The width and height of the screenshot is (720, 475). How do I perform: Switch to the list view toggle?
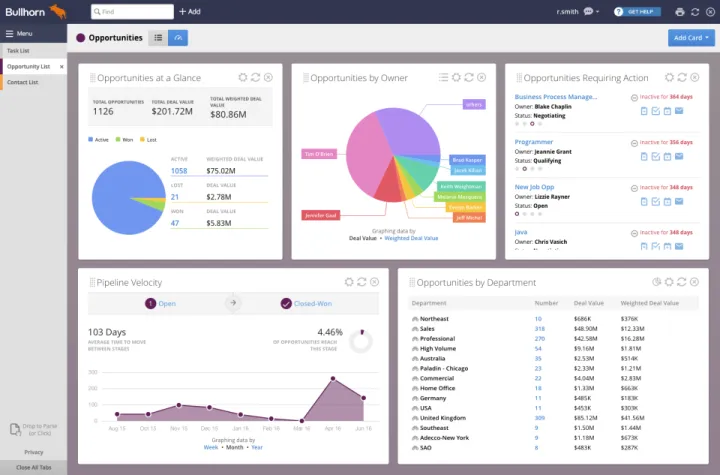(158, 37)
